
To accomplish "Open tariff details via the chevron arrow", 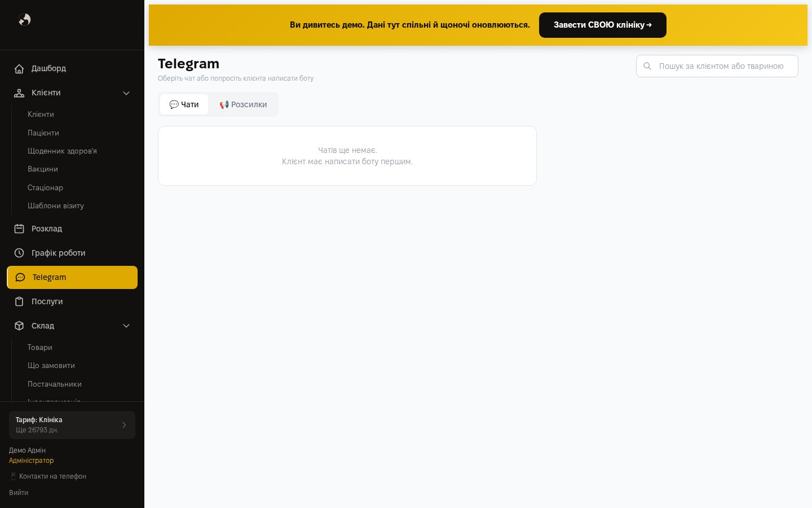I will tap(124, 425).
